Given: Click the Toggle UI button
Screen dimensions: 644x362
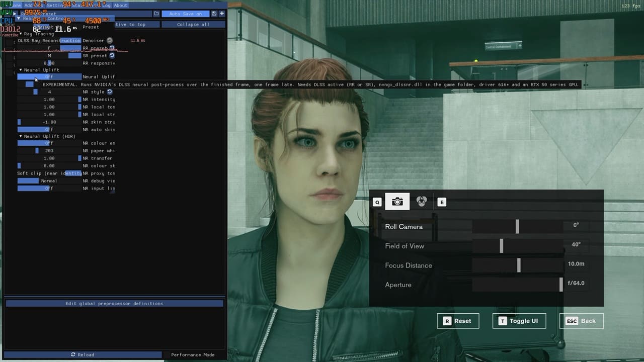Looking at the screenshot, I should pos(519,321).
